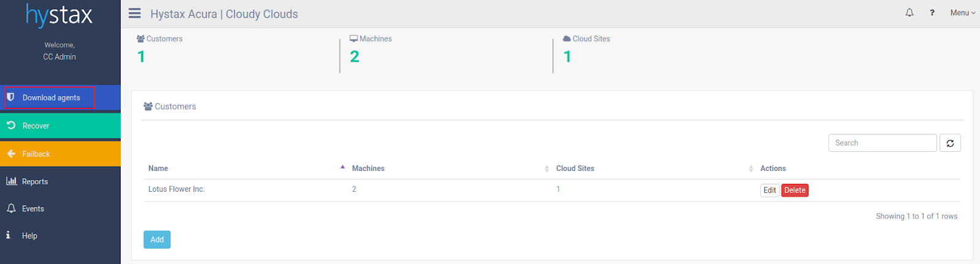
Task: Click the Machines count 2 in summary
Action: [355, 56]
